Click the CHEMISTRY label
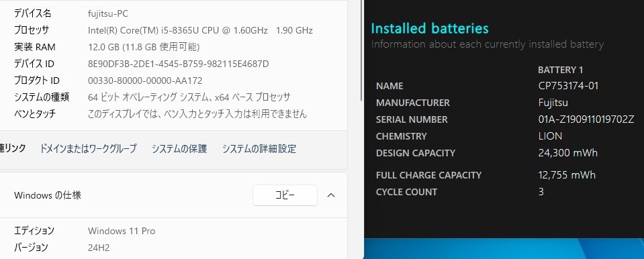Viewport: 644px width, 259px height. tap(402, 136)
